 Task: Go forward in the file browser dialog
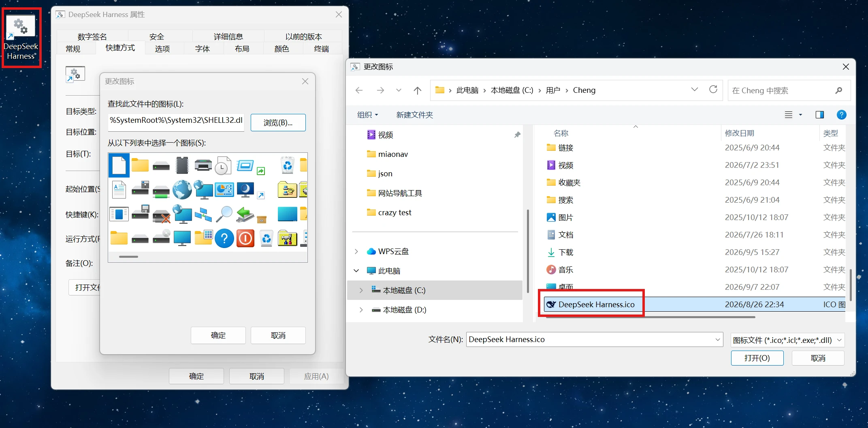point(380,90)
